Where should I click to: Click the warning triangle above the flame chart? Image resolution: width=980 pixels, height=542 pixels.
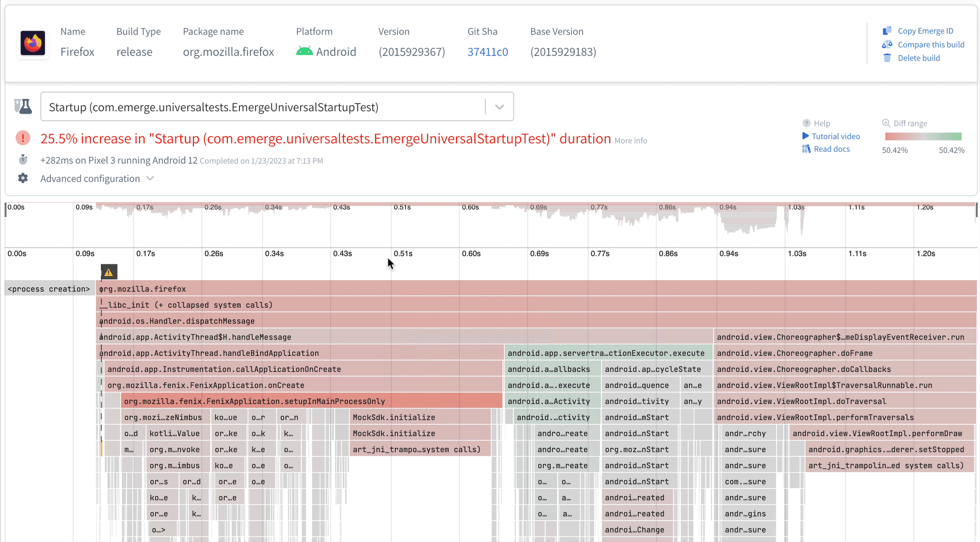pos(108,272)
